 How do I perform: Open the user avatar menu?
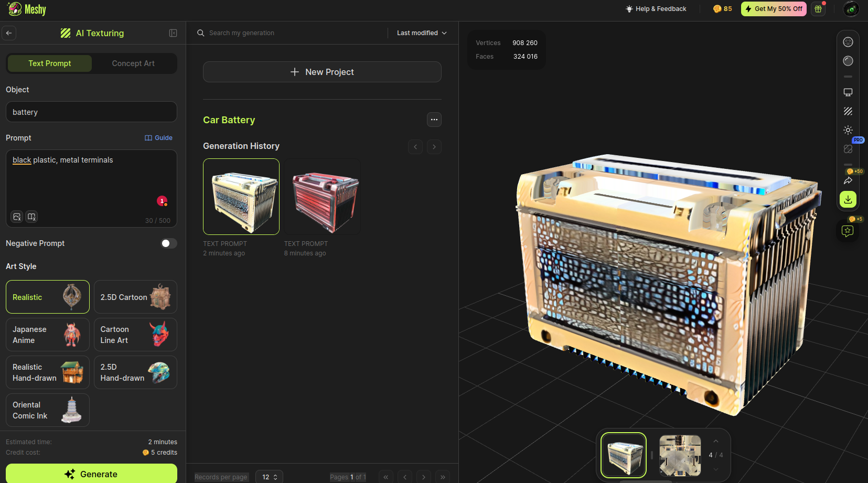coord(851,9)
